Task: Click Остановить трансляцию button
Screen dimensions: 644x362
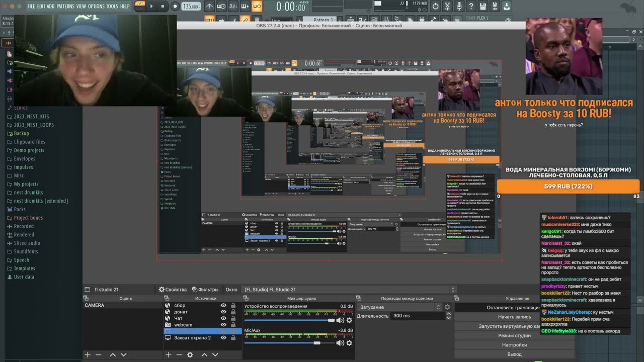Action: 514,308
